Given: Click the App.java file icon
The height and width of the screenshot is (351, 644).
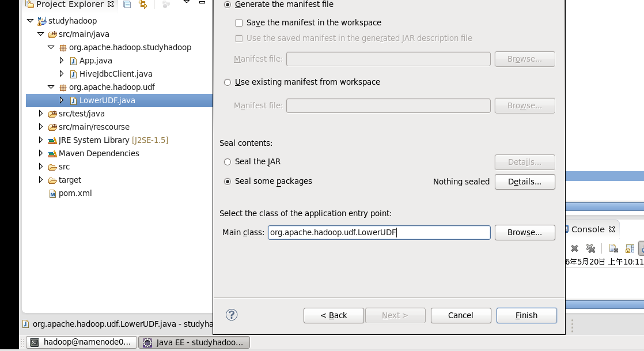Looking at the screenshot, I should (x=73, y=61).
